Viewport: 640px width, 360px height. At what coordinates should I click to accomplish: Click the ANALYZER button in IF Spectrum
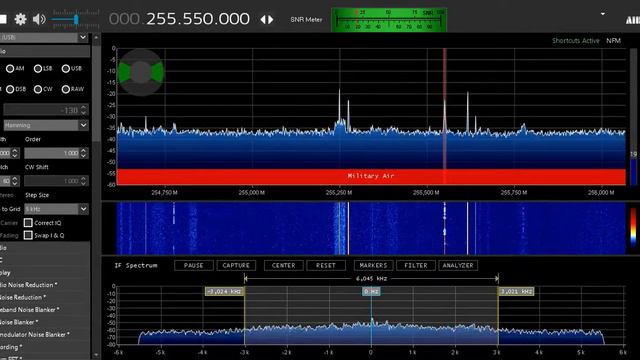(458, 265)
